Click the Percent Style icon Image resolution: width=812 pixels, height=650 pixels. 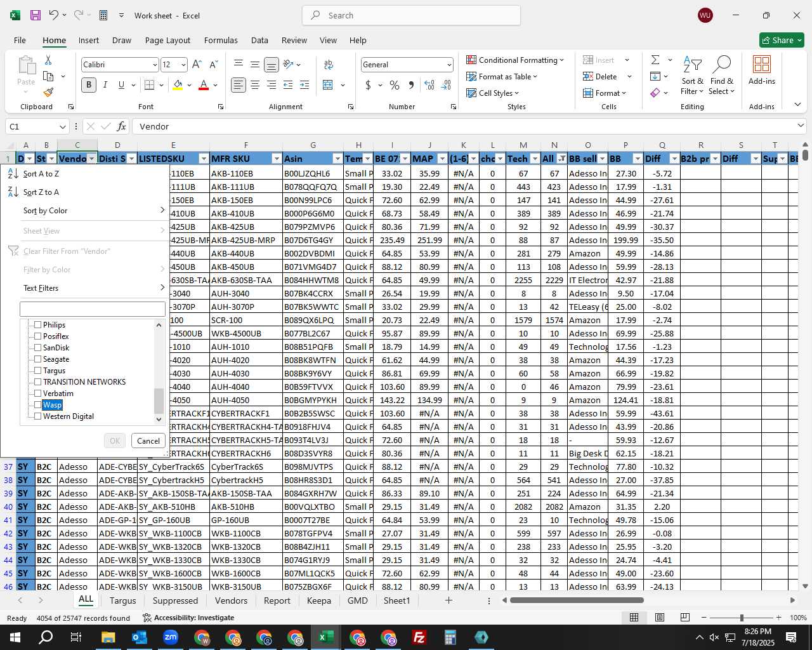click(x=395, y=84)
